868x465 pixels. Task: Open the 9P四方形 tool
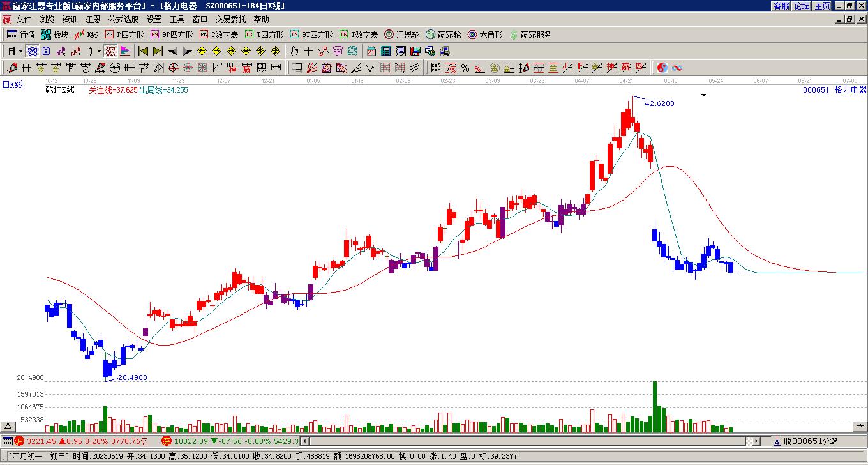click(x=172, y=34)
